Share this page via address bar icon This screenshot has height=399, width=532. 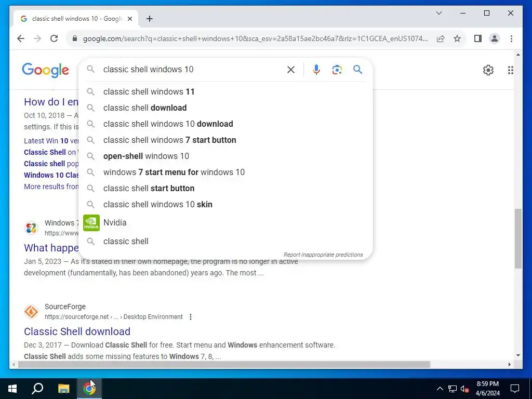click(x=441, y=38)
